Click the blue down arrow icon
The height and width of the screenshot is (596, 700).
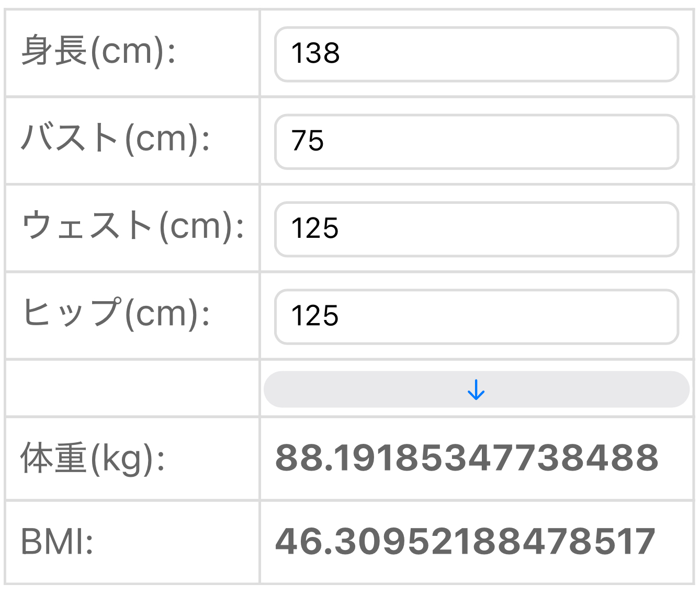476,390
